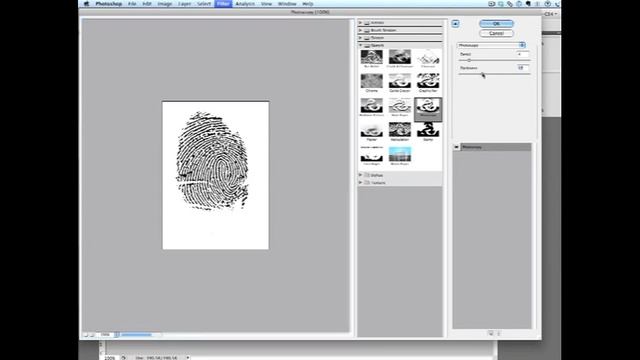This screenshot has width=640, height=360.
Task: Click the highlighted Photocopy filter thumbnail
Action: [428, 109]
